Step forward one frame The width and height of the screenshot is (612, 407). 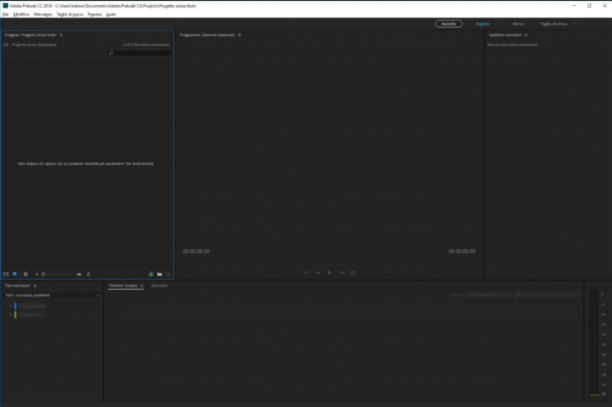342,273
